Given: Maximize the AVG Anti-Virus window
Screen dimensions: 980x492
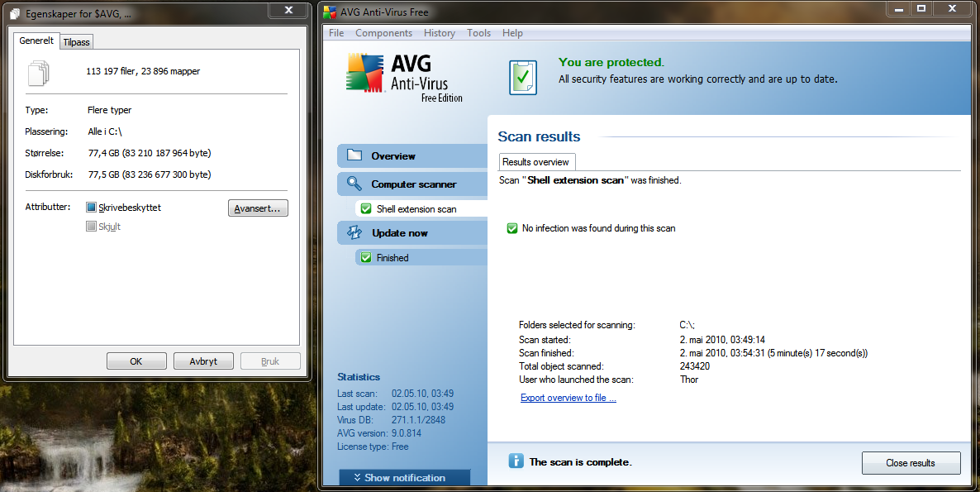Looking at the screenshot, I should 921,8.
